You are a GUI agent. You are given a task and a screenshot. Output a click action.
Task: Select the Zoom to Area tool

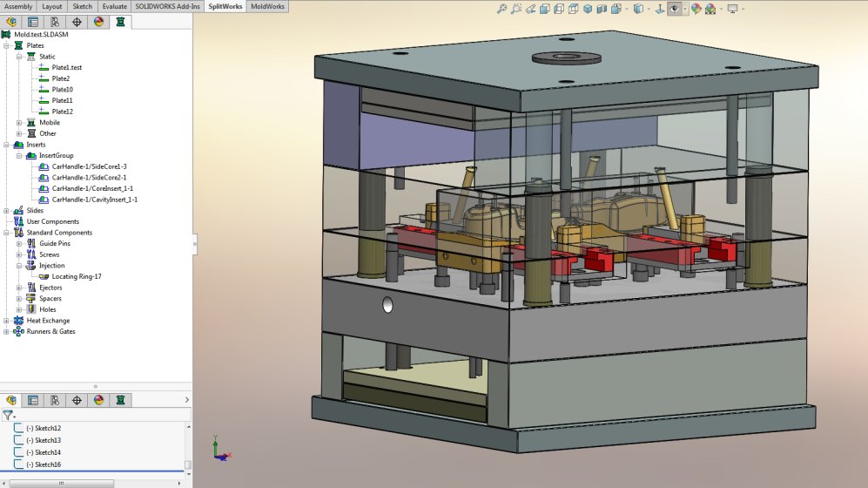(x=516, y=10)
